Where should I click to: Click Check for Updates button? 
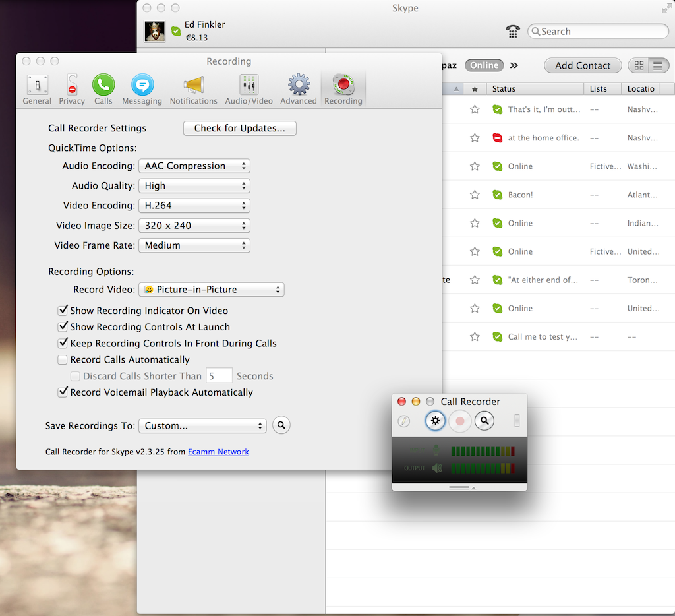pyautogui.click(x=240, y=128)
